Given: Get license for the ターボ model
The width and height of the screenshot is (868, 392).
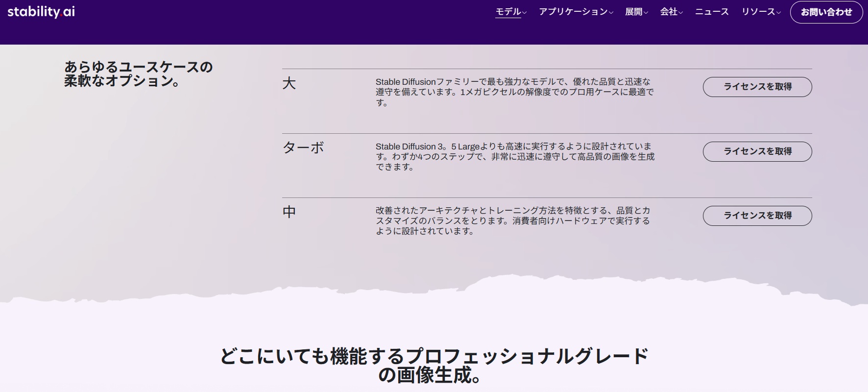Looking at the screenshot, I should (757, 151).
